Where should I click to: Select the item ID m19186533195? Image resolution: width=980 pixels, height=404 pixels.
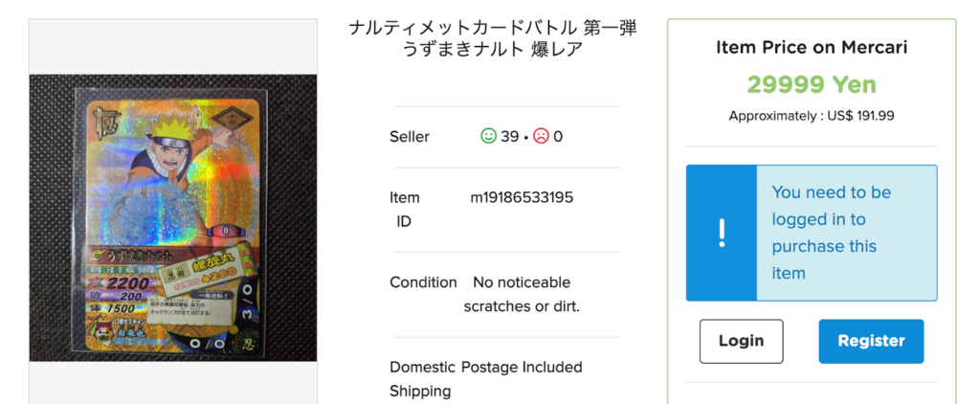(x=522, y=198)
